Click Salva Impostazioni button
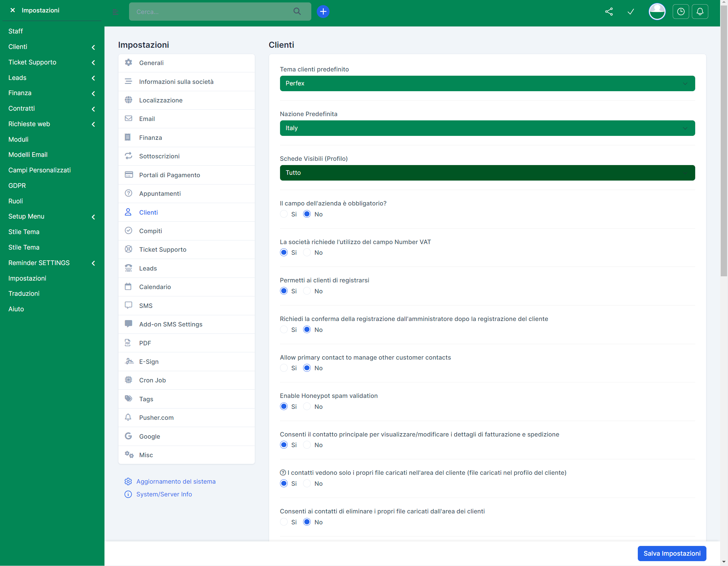This screenshot has width=728, height=566. (671, 553)
